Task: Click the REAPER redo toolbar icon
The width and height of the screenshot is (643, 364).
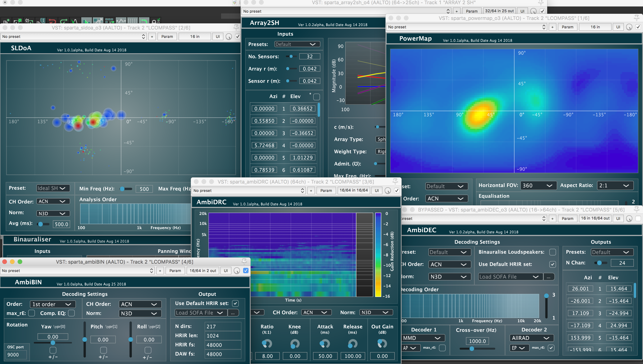Action: coord(64,21)
